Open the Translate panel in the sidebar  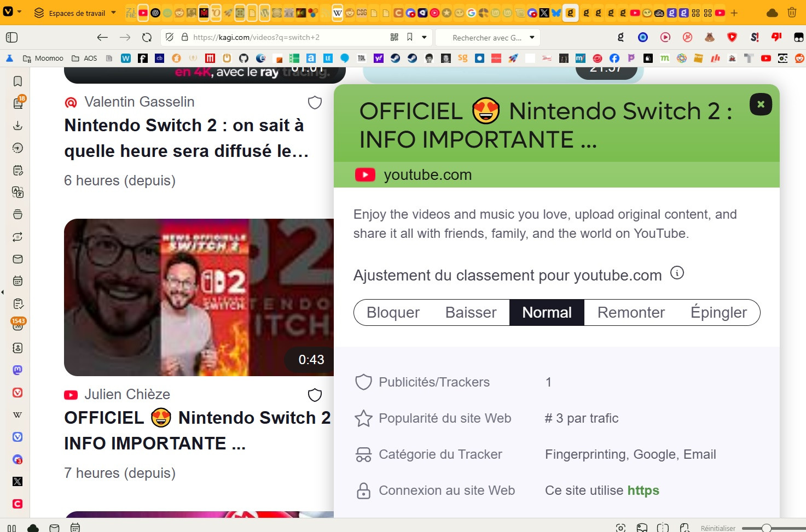pyautogui.click(x=18, y=192)
